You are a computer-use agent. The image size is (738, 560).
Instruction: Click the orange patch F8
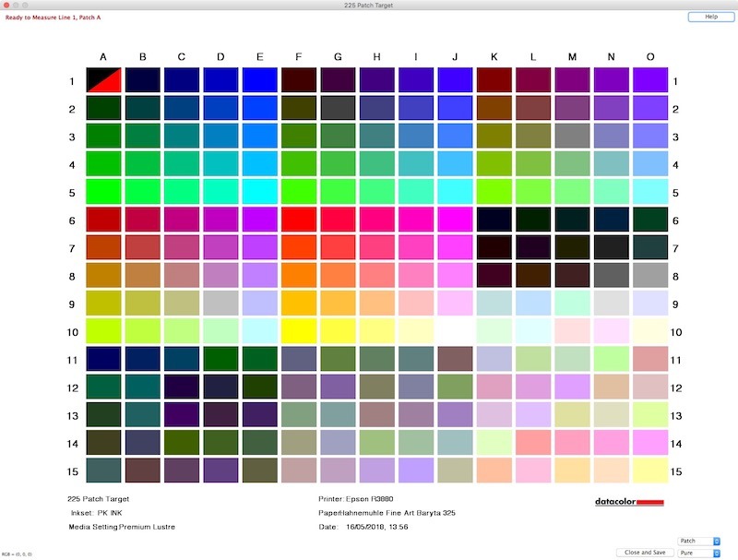pyautogui.click(x=298, y=276)
